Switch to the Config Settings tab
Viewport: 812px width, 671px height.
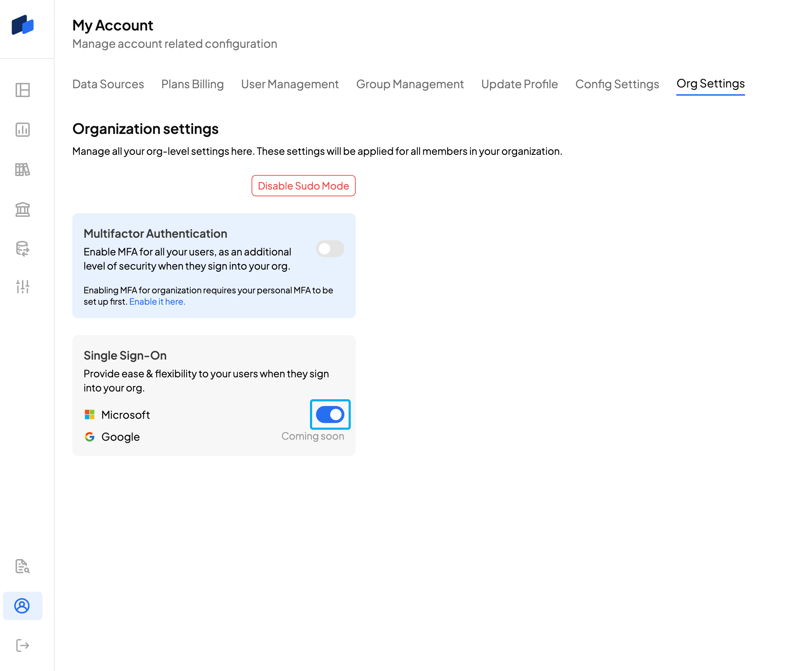click(x=617, y=84)
